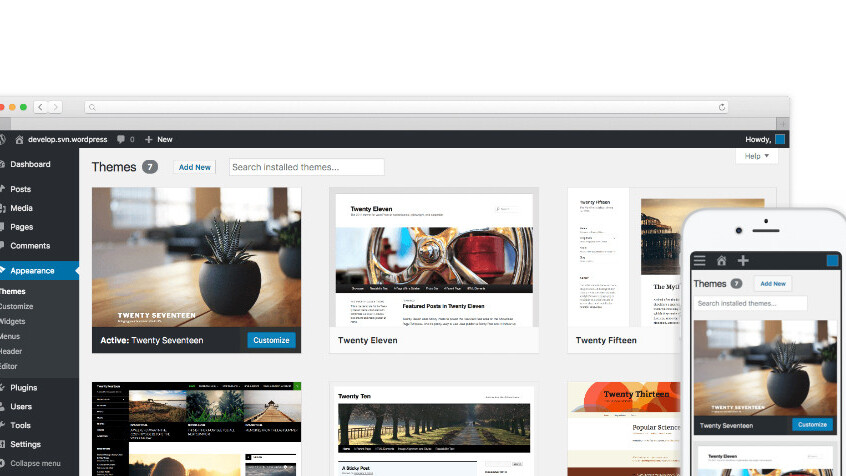Viewport: 846px width, 476px height.
Task: Open the Plugins menu in the sidebar
Action: pyautogui.click(x=24, y=387)
